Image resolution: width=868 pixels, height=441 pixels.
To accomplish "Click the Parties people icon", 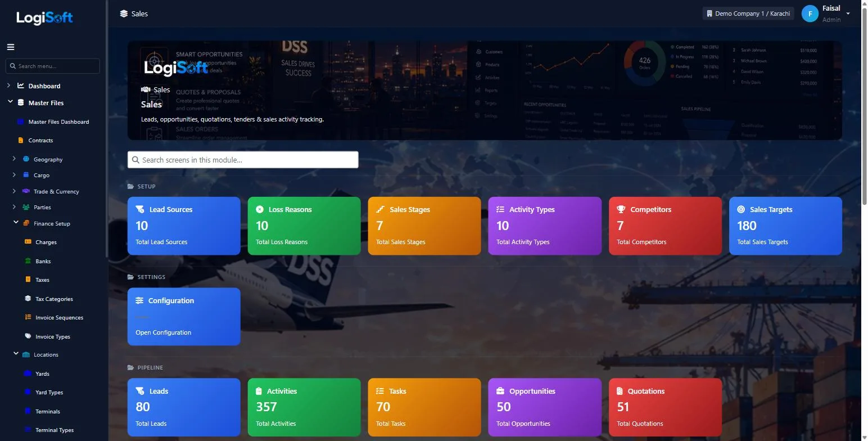I will 26,207.
